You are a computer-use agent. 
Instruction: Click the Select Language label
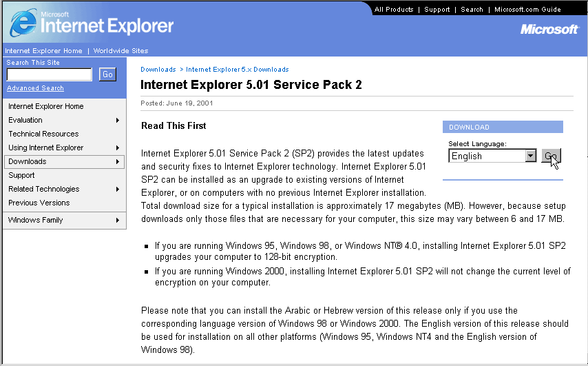pos(477,144)
